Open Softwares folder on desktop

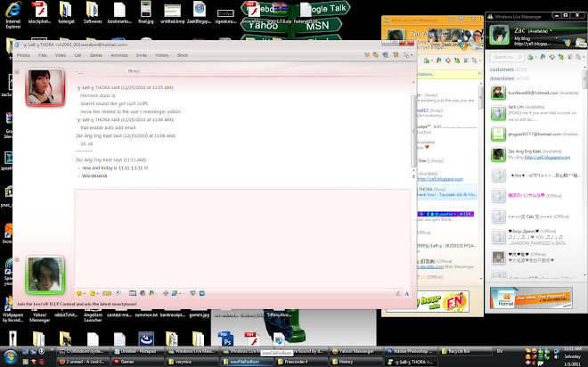coord(93,12)
